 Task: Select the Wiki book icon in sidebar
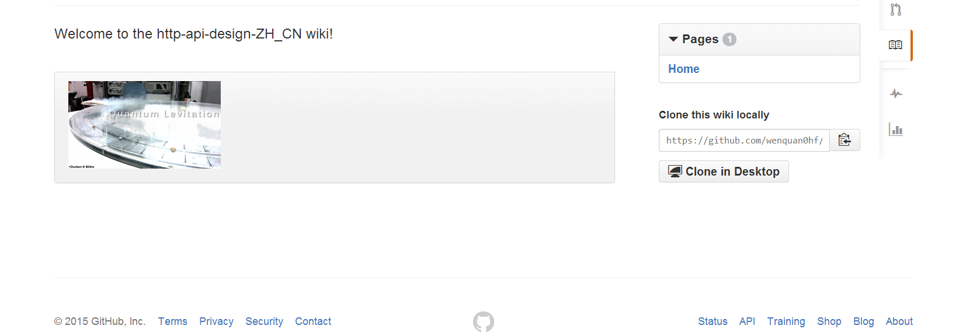click(x=895, y=45)
